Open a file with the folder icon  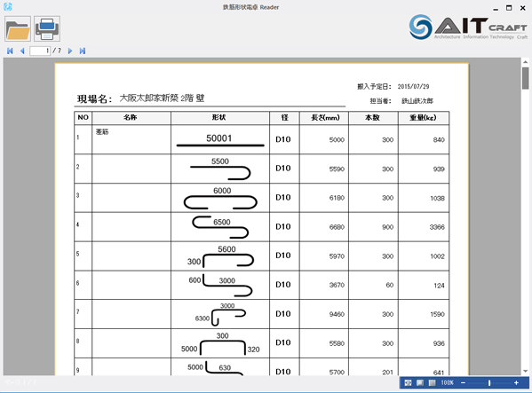click(18, 28)
